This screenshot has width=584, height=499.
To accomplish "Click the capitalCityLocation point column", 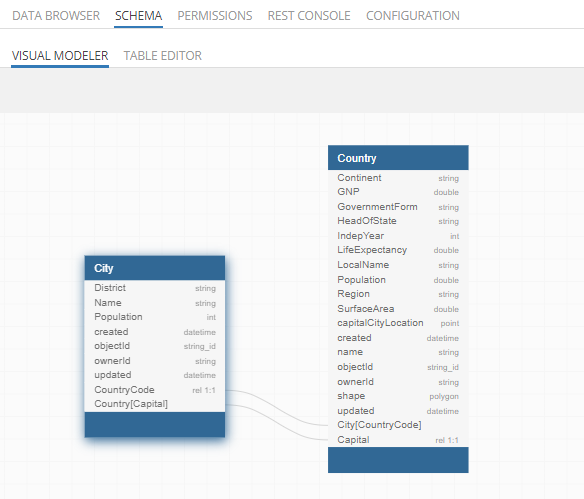I will coord(398,323).
